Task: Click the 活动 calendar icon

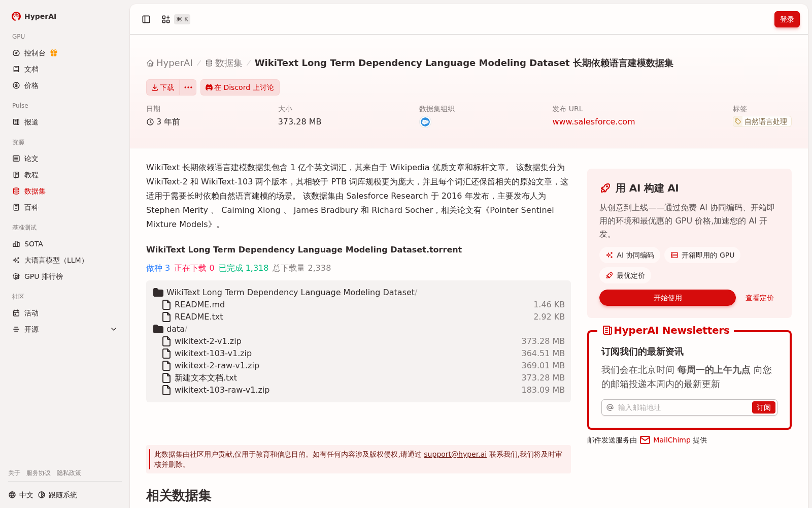Action: tap(16, 313)
